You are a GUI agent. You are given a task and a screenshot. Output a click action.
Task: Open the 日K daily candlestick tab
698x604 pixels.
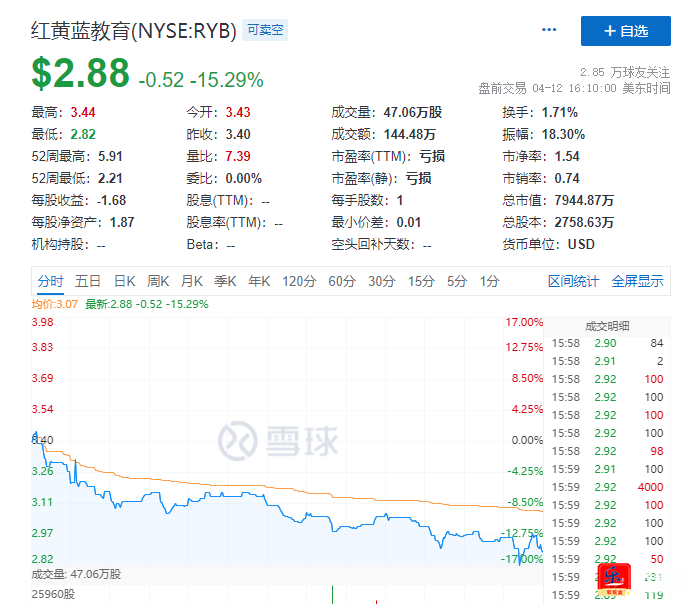(124, 282)
